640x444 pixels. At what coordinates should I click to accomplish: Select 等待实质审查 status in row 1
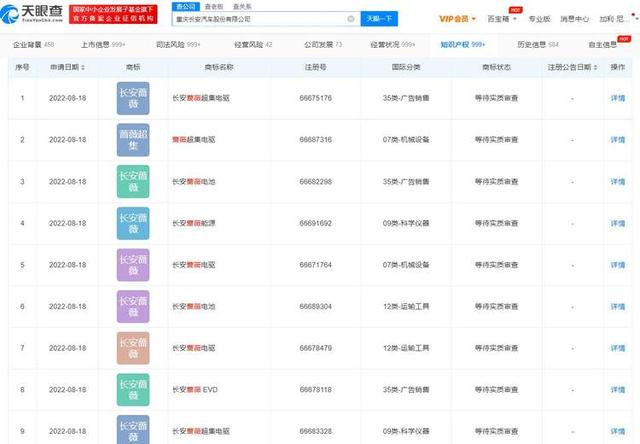pos(496,98)
